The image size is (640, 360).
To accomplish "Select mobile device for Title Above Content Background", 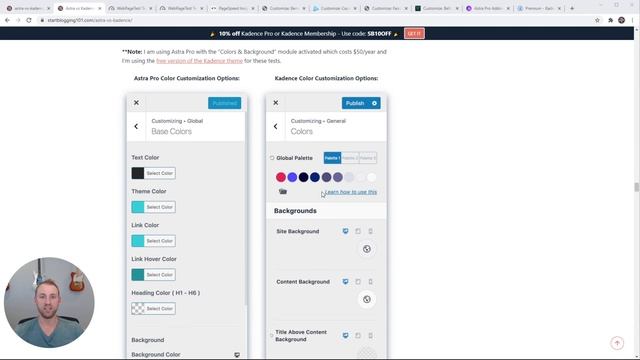I will (370, 336).
